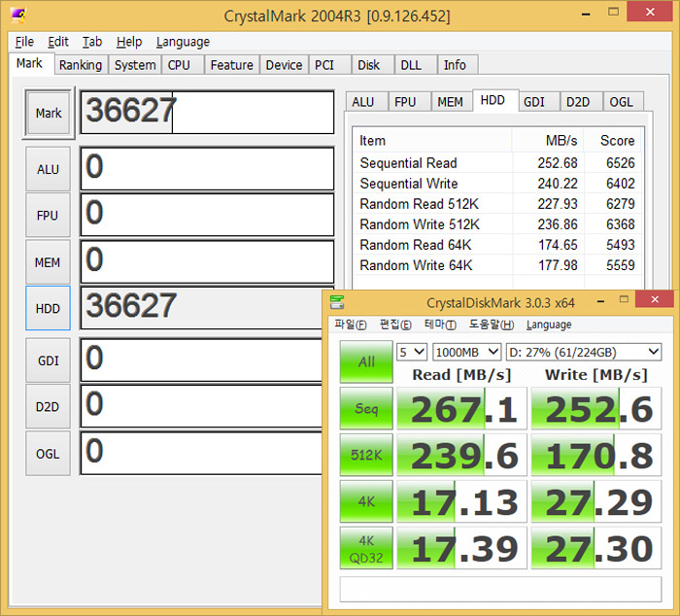This screenshot has width=680, height=616.
Task: Click the 512K write result 170.8
Action: [x=596, y=455]
